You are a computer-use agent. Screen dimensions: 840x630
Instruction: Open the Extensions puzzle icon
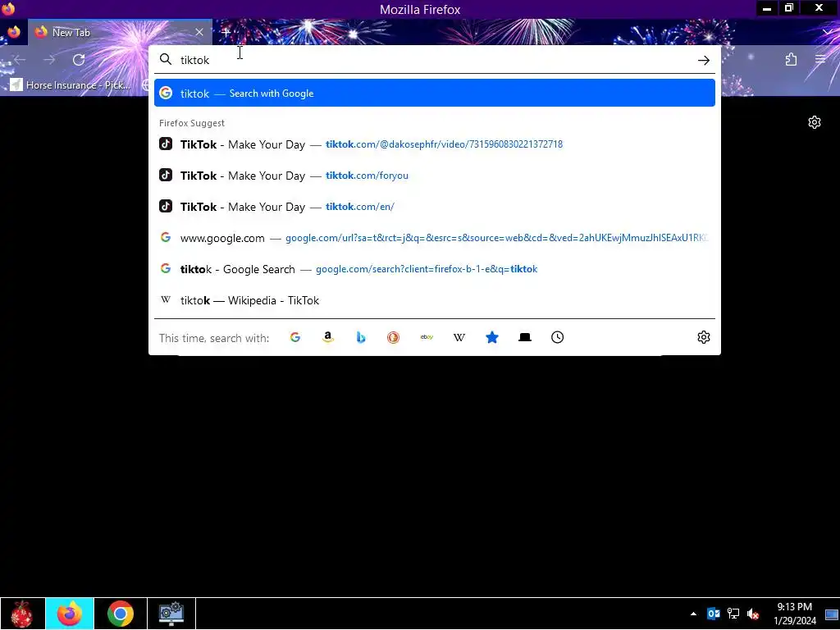tap(792, 59)
